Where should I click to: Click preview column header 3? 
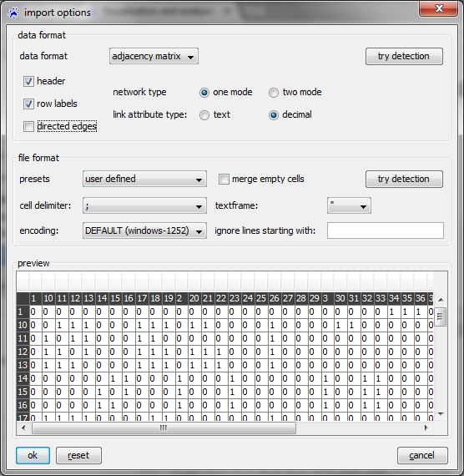pyautogui.click(x=327, y=299)
